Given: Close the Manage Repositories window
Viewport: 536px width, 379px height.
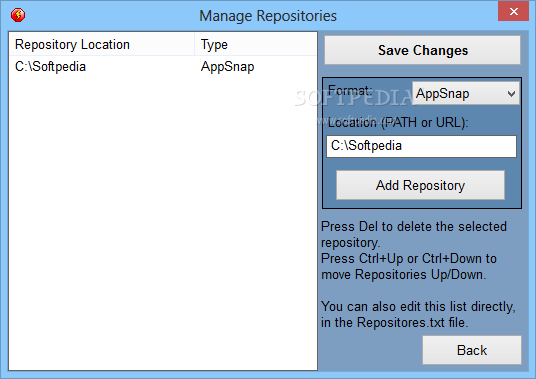Looking at the screenshot, I should pos(513,12).
